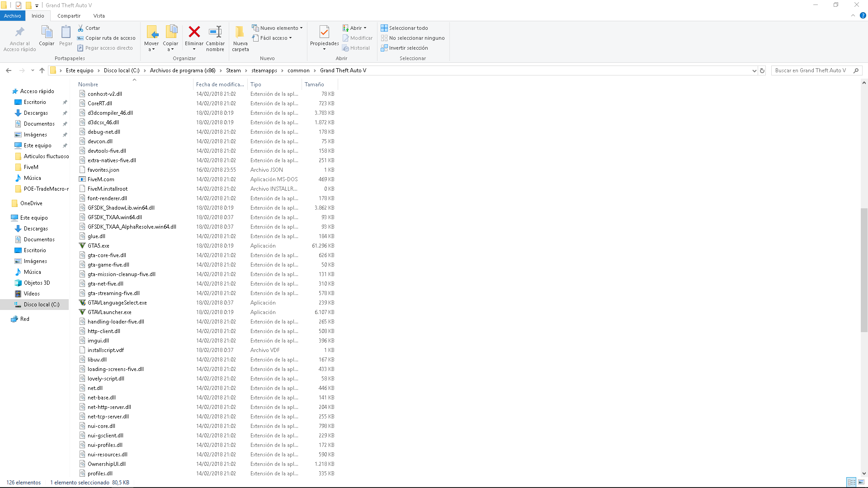
Task: Click the Propiedades icon in ribbon
Action: 324,32
